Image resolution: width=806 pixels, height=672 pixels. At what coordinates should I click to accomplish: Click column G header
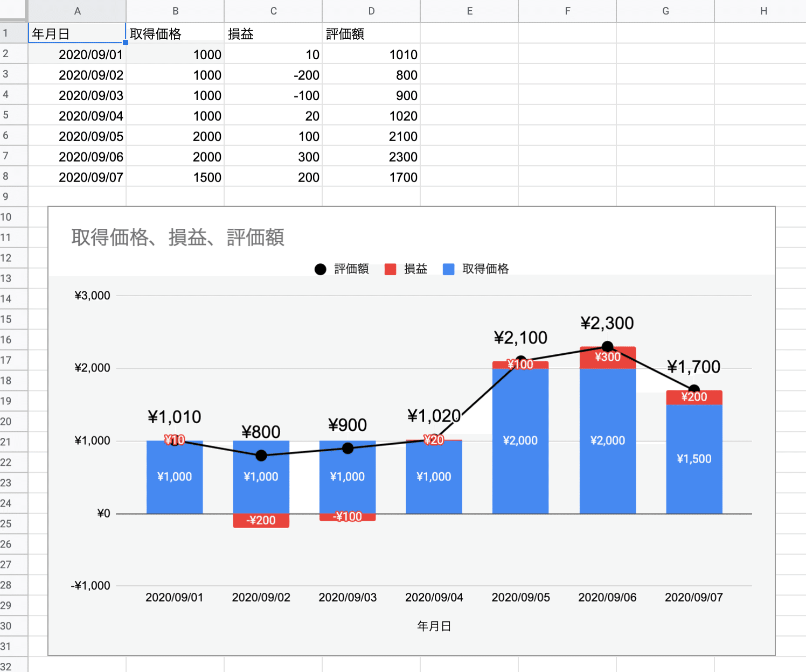click(x=665, y=11)
